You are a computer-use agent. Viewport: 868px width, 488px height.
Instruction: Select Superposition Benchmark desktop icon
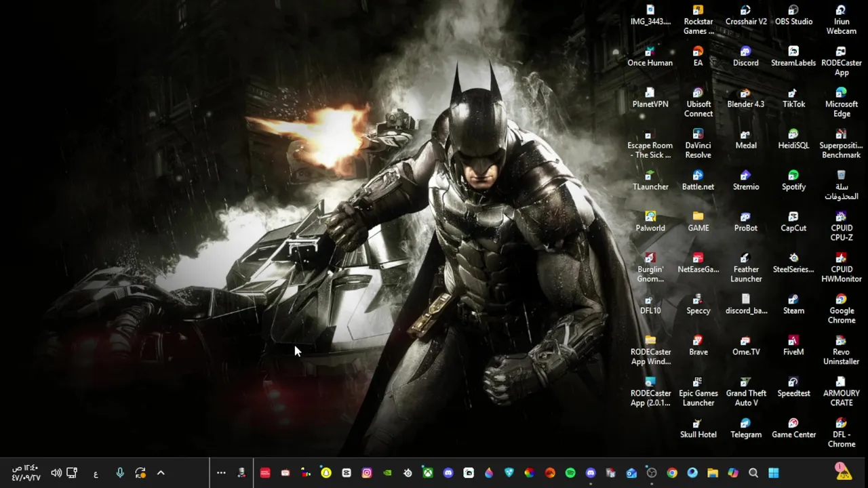pyautogui.click(x=842, y=144)
